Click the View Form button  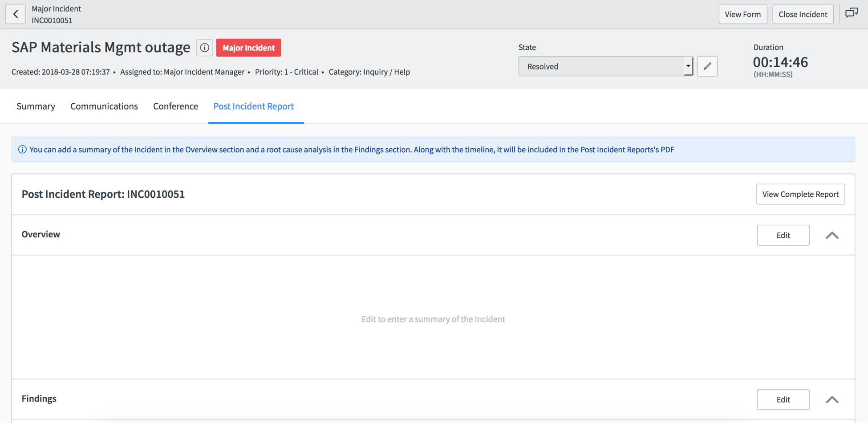pos(742,14)
